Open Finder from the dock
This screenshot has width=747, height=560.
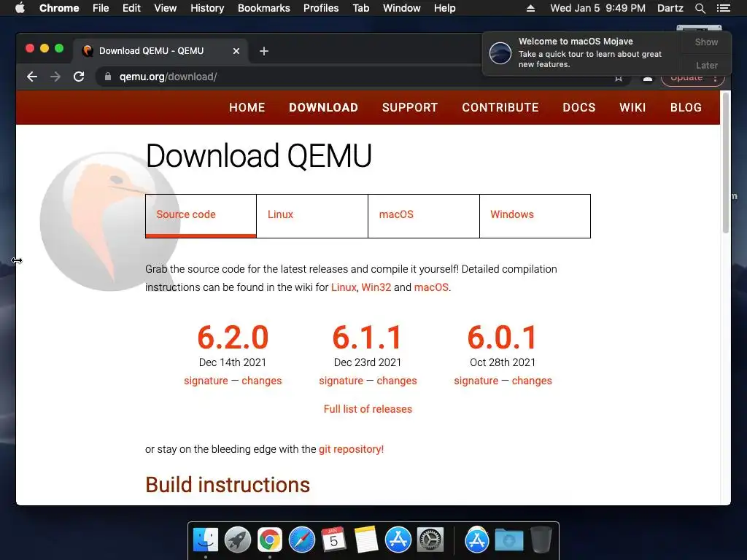pos(206,540)
